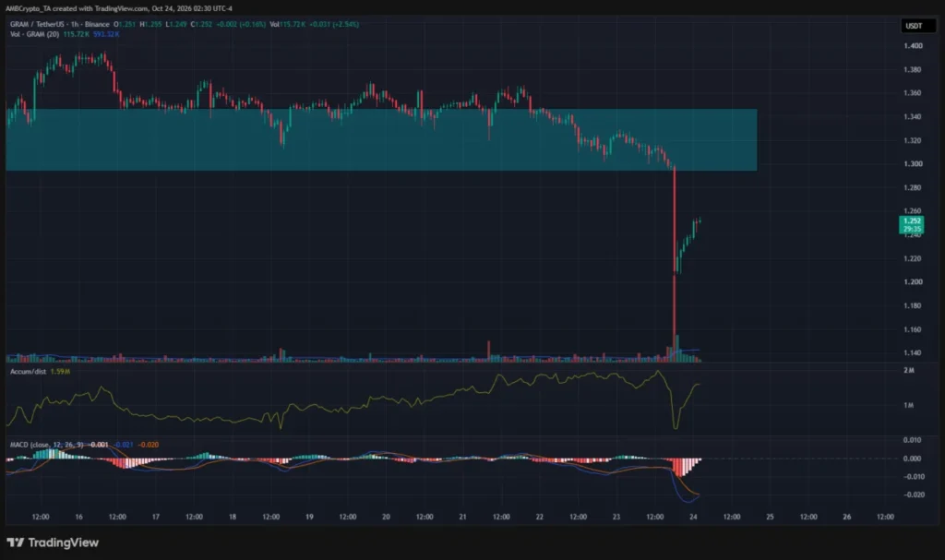The height and width of the screenshot is (560, 945).
Task: Click the Vol · GRAM (20) indicator label
Action: pyautogui.click(x=34, y=34)
